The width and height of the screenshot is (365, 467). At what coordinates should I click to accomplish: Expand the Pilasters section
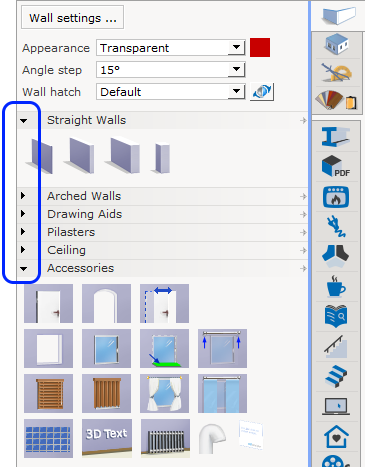pos(23,232)
